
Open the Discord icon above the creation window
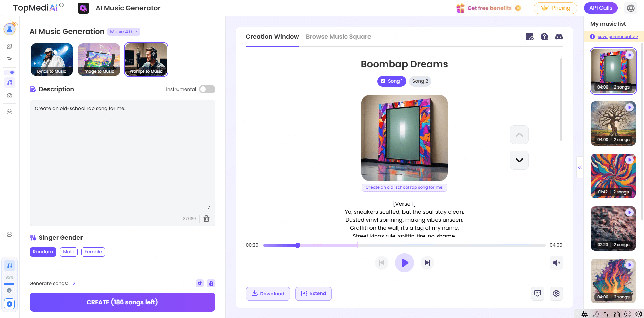[x=559, y=37]
